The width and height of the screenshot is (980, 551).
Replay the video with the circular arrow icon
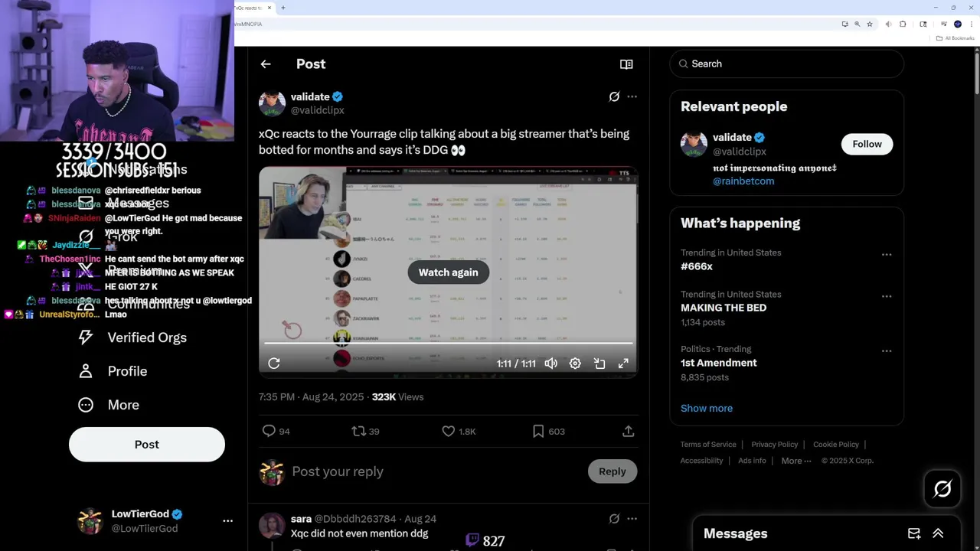point(274,364)
